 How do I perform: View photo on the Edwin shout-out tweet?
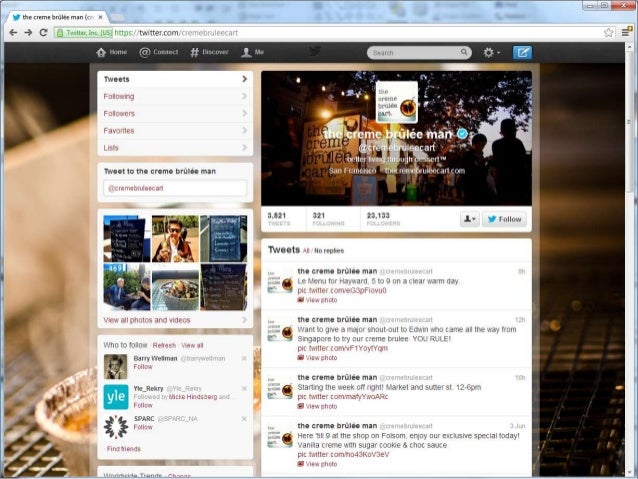tap(317, 358)
